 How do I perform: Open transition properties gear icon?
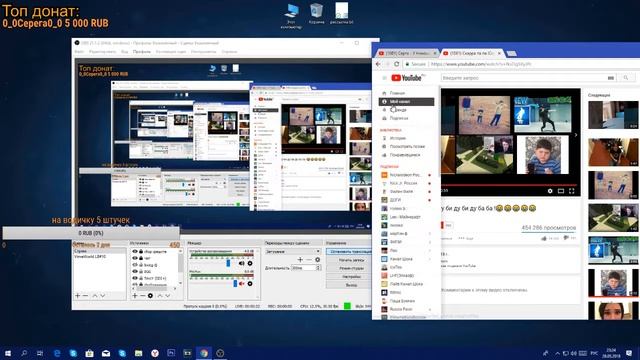[x=317, y=260]
